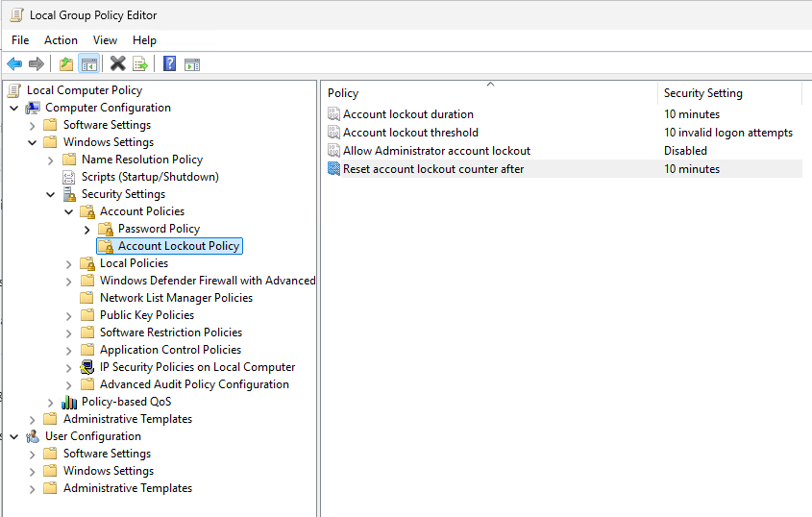Collapse the Computer Configuration node
This screenshot has width=812, height=517.
(x=14, y=109)
